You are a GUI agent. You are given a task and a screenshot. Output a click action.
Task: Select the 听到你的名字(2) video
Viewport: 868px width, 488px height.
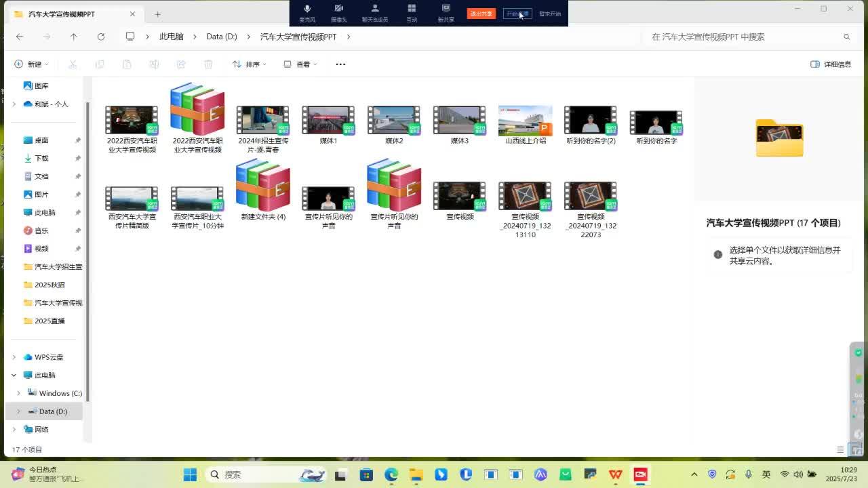click(x=591, y=125)
